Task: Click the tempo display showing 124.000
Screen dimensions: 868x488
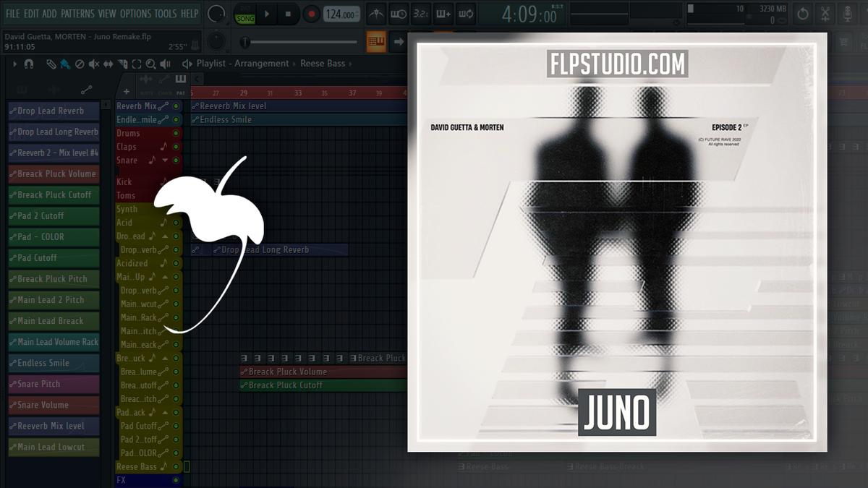Action: point(341,13)
